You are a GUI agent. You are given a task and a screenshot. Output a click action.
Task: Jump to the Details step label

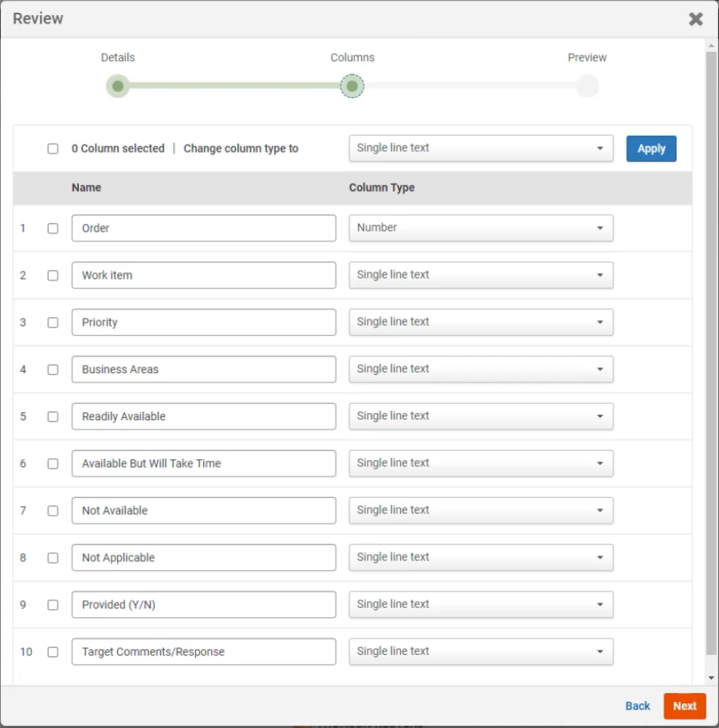tap(118, 58)
